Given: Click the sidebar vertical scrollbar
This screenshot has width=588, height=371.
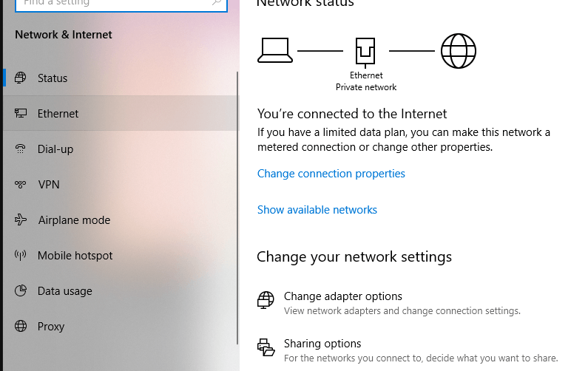Looking at the screenshot, I should [237, 208].
